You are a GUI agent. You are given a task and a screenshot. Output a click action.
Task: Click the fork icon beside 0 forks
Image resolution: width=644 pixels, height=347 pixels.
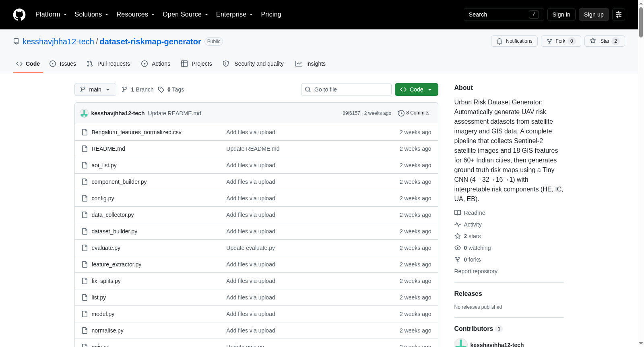click(458, 260)
